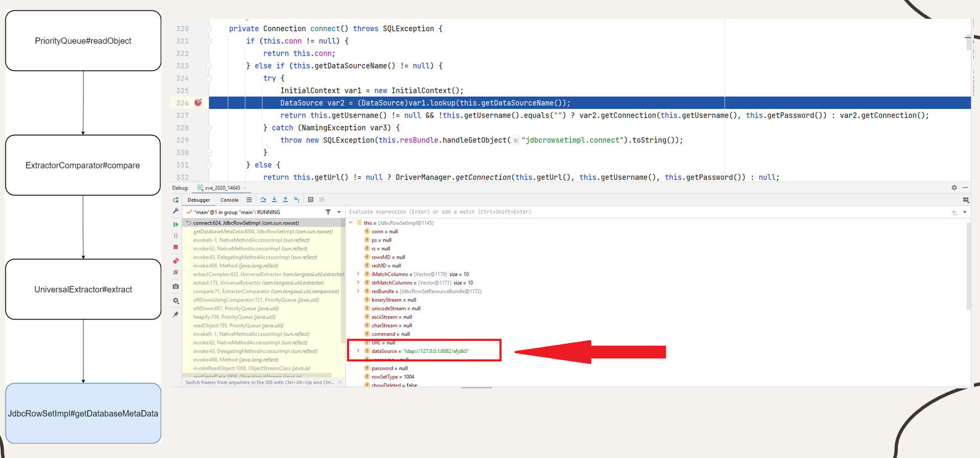The height and width of the screenshot is (458, 980).
Task: Select compare:71 ExtractorComparator frame
Action: 262,292
